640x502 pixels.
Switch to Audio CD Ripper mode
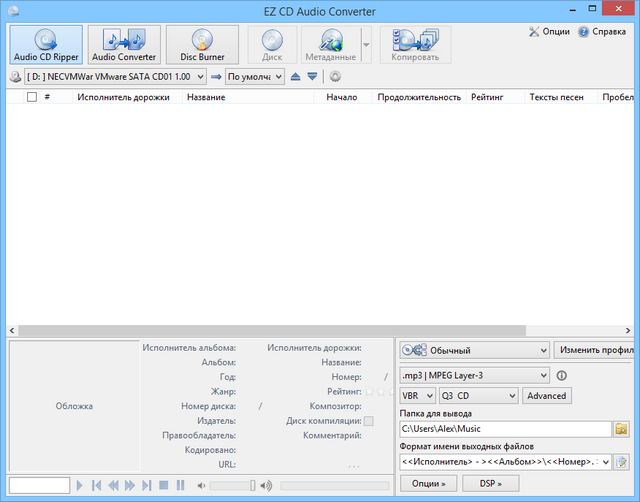[46, 45]
